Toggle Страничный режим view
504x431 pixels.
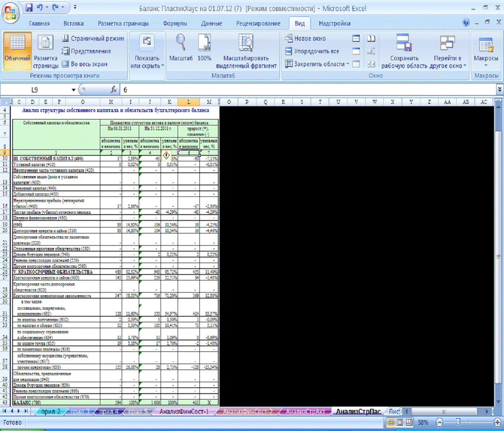(x=93, y=38)
